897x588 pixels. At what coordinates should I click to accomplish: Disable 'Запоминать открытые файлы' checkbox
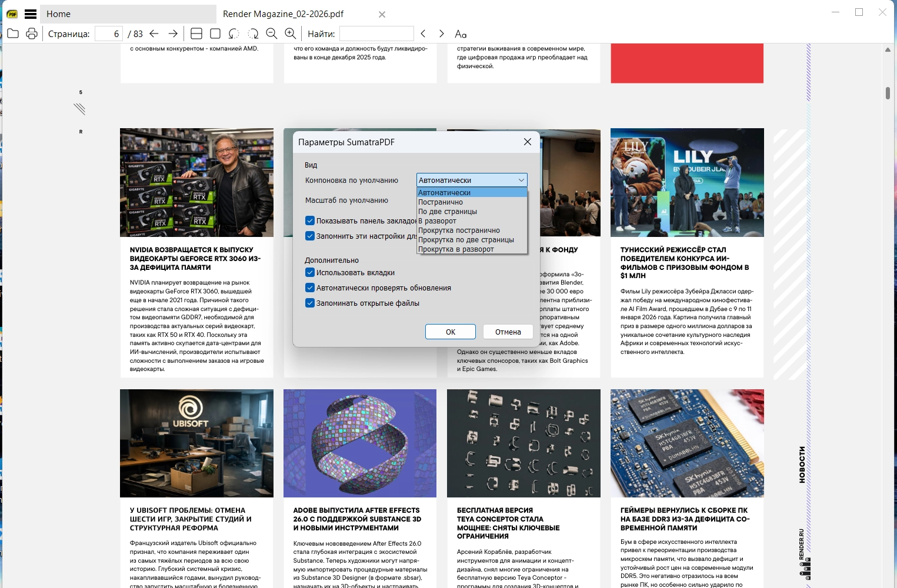[310, 303]
